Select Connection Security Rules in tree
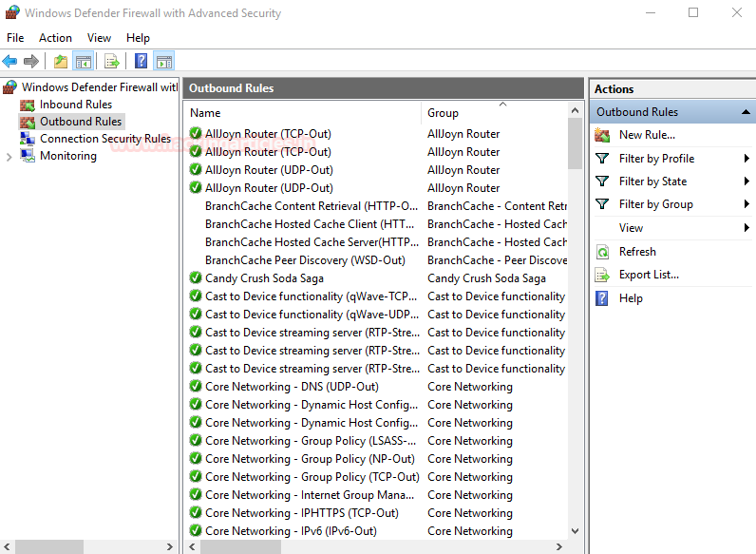Image resolution: width=756 pixels, height=554 pixels. point(105,139)
